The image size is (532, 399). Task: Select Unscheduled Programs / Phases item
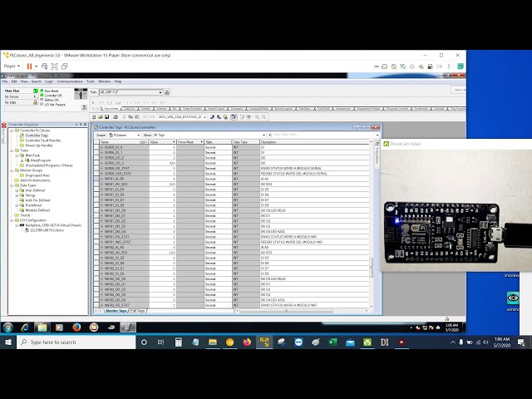(x=49, y=165)
